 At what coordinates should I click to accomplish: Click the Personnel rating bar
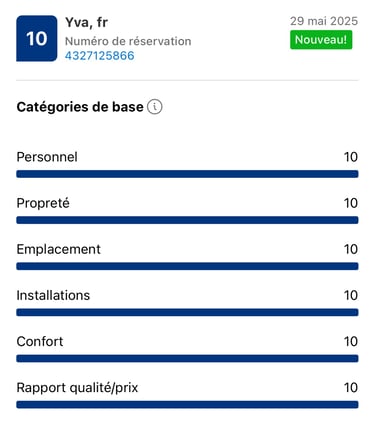pos(187,174)
